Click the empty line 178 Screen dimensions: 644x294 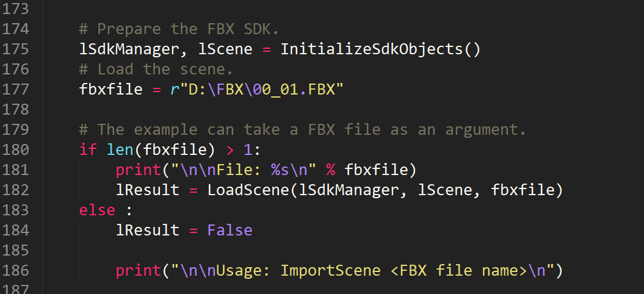[343, 110]
